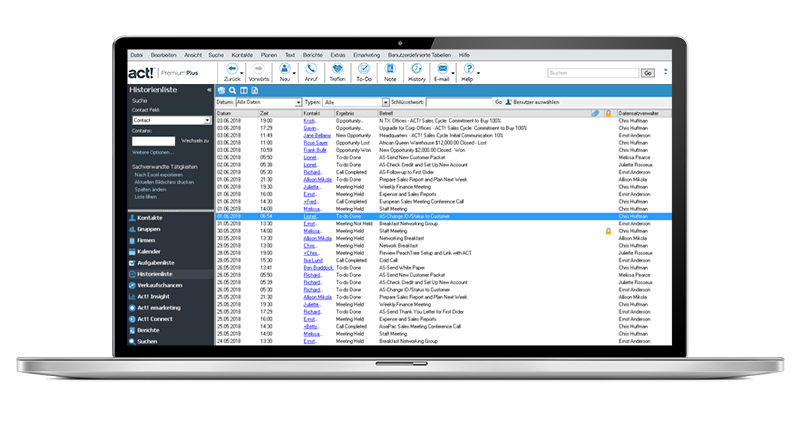Click the export document icon in the blue bar

coord(255,90)
